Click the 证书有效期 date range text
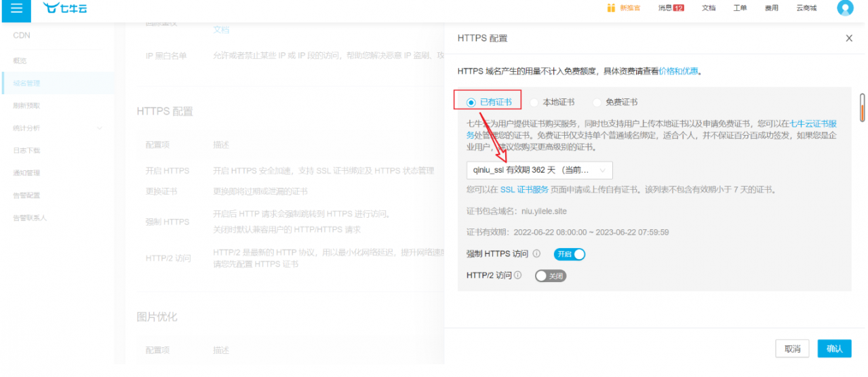 coord(591,232)
